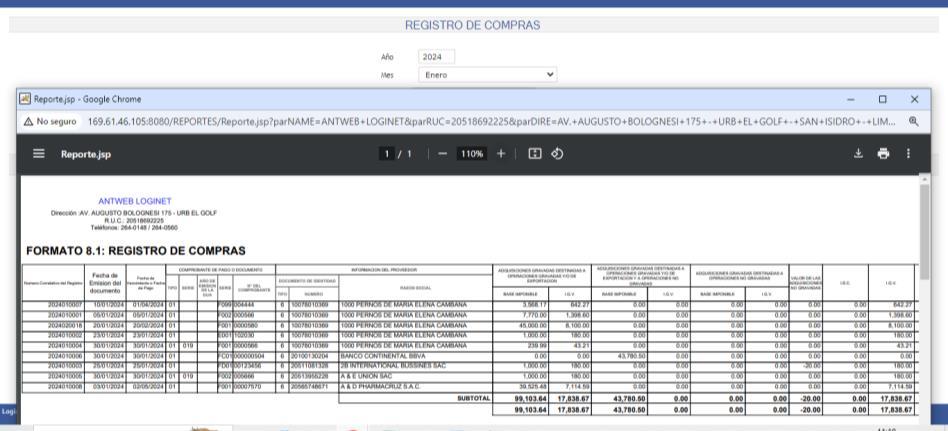Screen dimensions: 948x431
Task: Click RUC number 20511081328
Action: (310, 366)
